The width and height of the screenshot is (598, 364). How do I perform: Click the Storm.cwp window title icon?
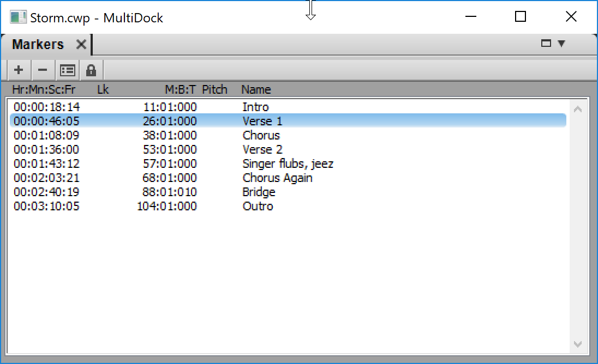click(x=18, y=17)
